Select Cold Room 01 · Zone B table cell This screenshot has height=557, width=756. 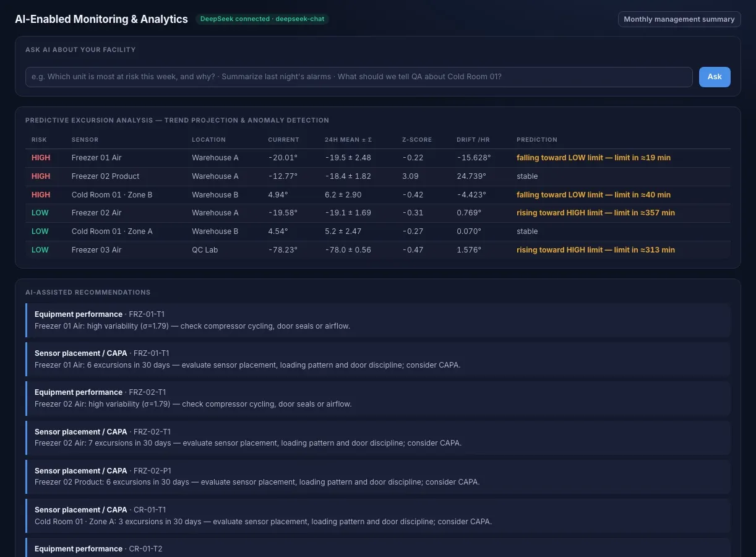pos(112,195)
